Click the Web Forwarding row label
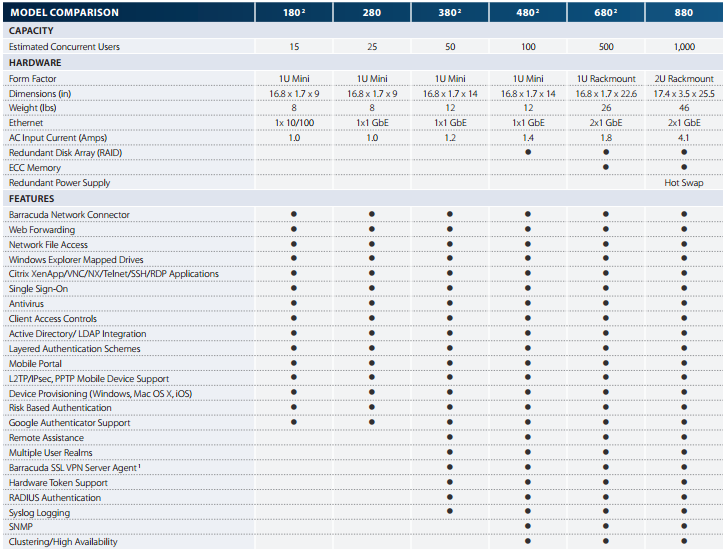The height and width of the screenshot is (554, 728). [x=42, y=230]
